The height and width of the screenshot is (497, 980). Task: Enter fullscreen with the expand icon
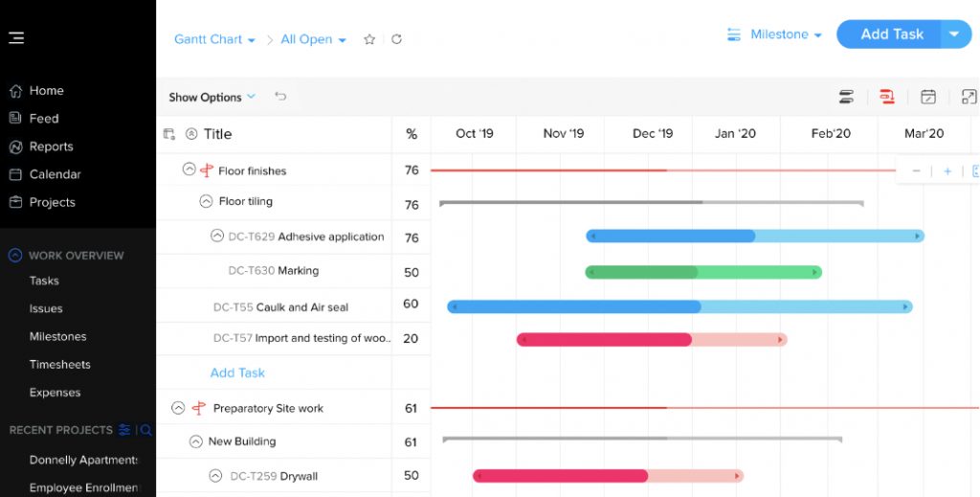click(969, 97)
